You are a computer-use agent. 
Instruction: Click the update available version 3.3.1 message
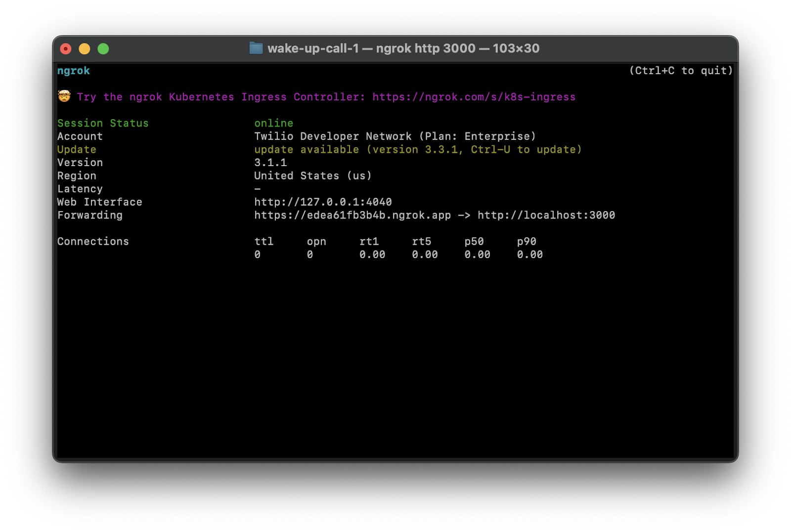pos(418,149)
